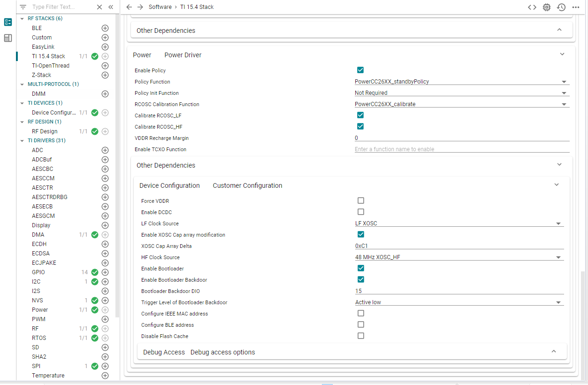Click the Software breadcrumb link
This screenshot has width=588, height=385.
pyautogui.click(x=160, y=7)
